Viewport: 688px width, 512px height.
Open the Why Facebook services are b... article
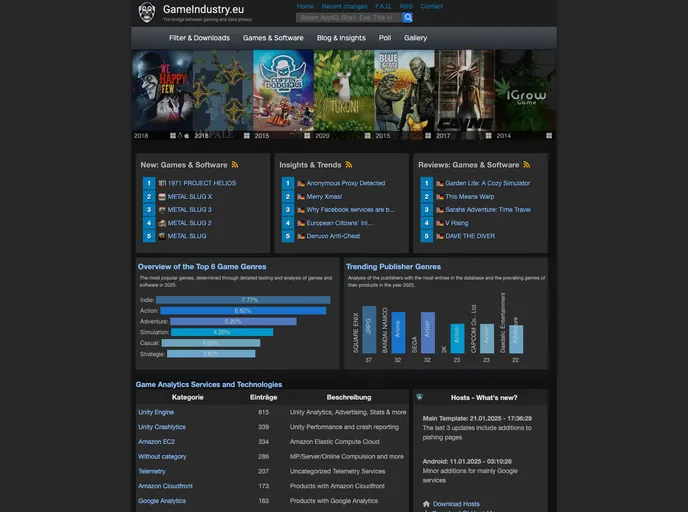[350, 210]
